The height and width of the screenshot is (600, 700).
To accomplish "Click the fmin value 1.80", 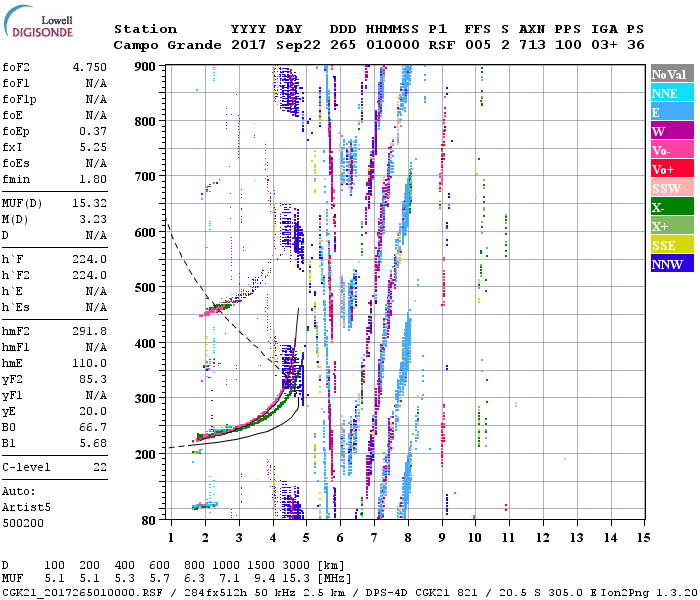I will point(93,180).
